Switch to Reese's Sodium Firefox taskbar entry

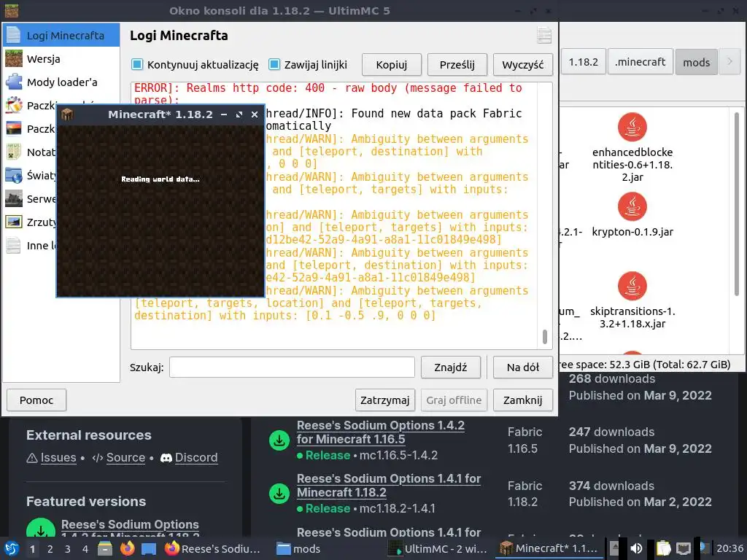tap(213, 548)
